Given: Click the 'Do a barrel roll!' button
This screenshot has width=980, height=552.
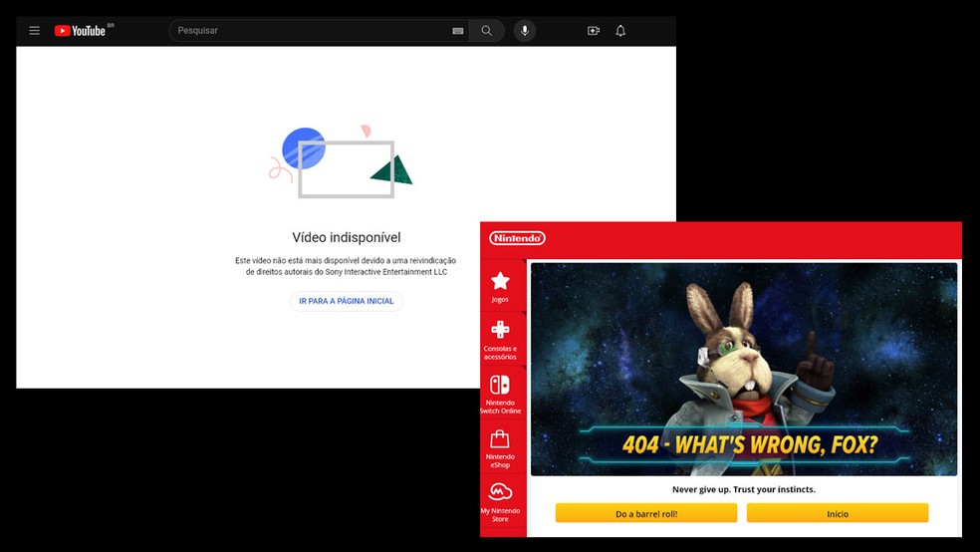Looking at the screenshot, I should [646, 513].
